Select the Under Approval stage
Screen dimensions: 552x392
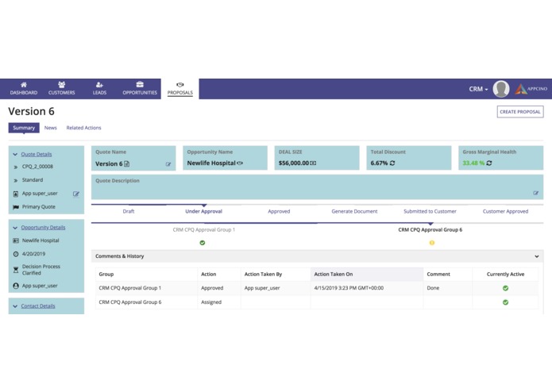(x=204, y=211)
